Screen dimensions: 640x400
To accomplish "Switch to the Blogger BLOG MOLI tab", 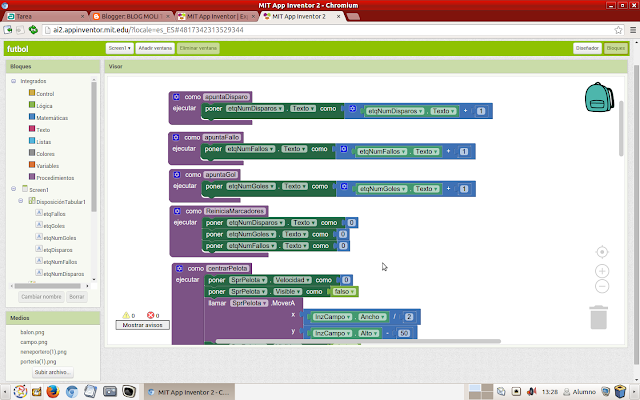I will pyautogui.click(x=131, y=16).
